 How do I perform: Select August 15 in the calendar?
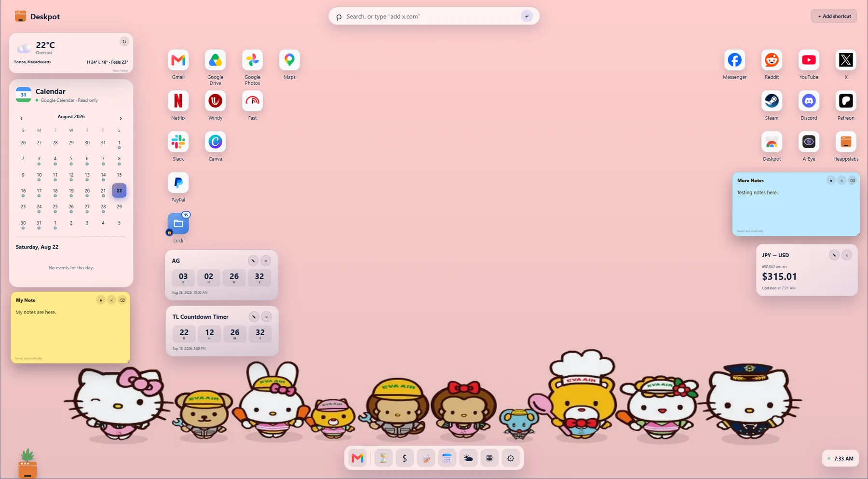[x=119, y=175]
